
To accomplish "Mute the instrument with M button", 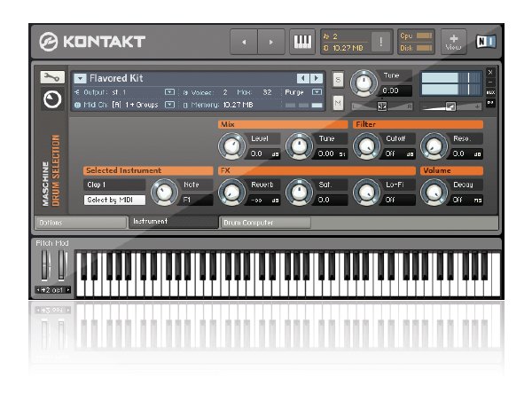I will (338, 103).
